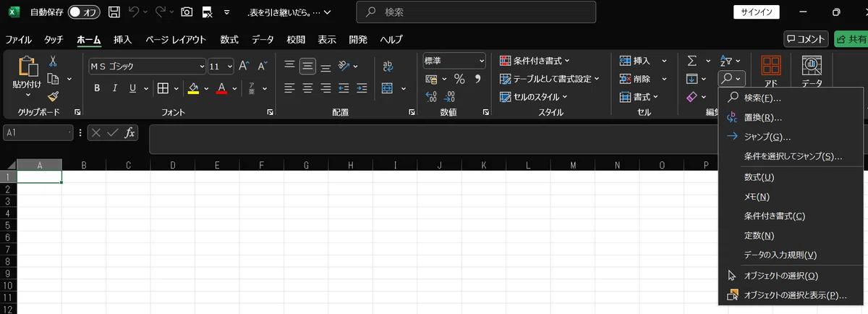
Task: Choose ジャンプ(G)... from the menu
Action: pyautogui.click(x=791, y=137)
